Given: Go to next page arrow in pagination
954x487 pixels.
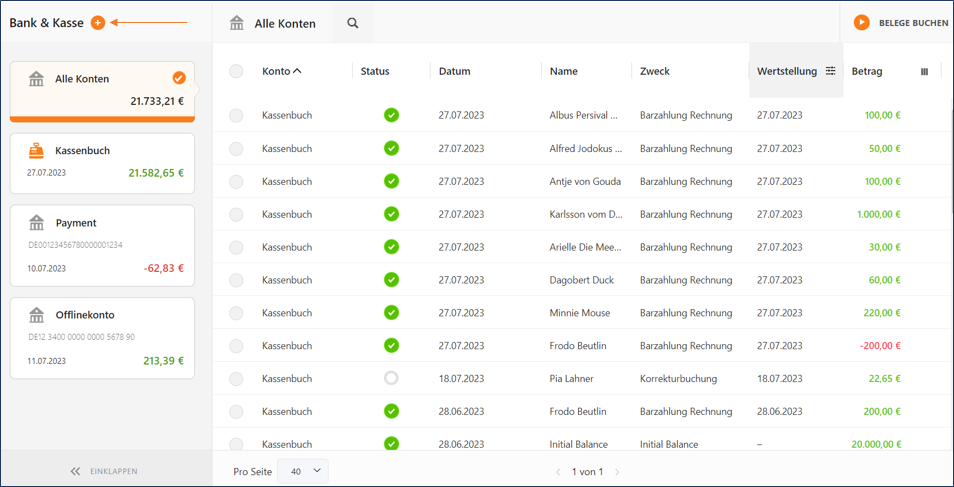Looking at the screenshot, I should pos(617,472).
